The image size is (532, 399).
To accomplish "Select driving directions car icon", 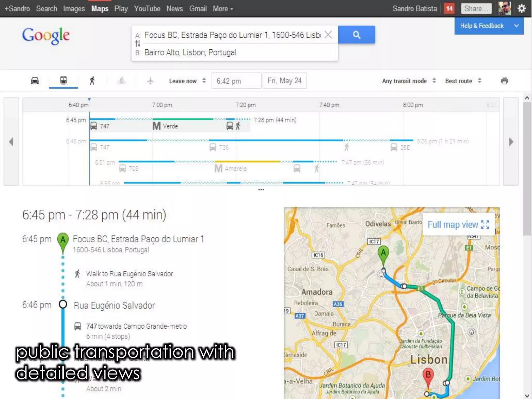I will [35, 81].
